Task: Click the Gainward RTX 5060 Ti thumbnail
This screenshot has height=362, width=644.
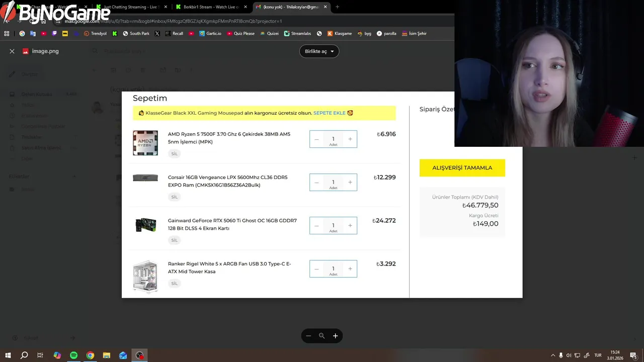Action: click(145, 225)
